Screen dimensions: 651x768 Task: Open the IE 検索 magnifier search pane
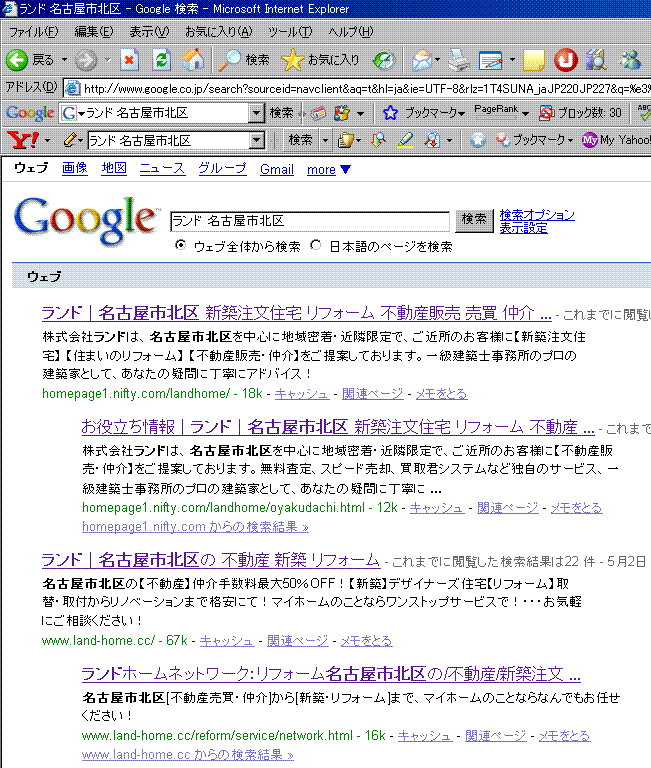pyautogui.click(x=243, y=60)
